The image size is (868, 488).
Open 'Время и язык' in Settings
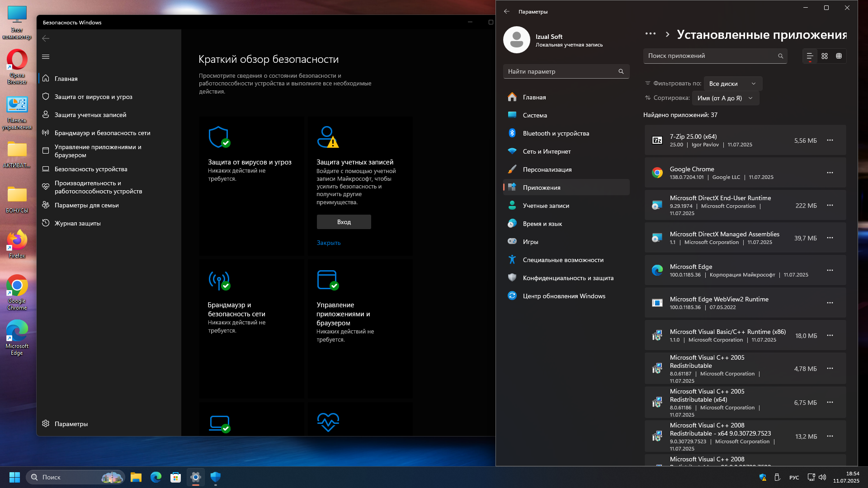tap(566, 224)
